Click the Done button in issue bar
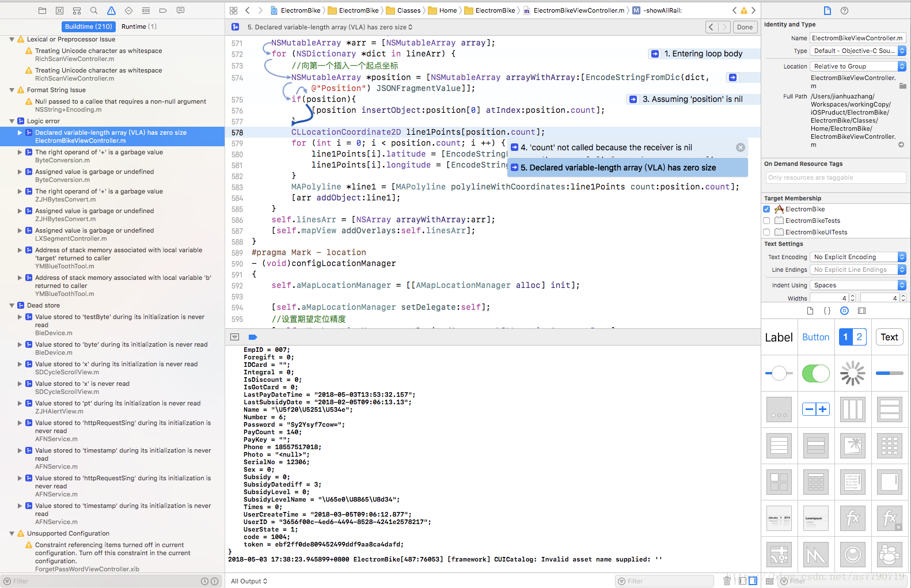 point(745,27)
